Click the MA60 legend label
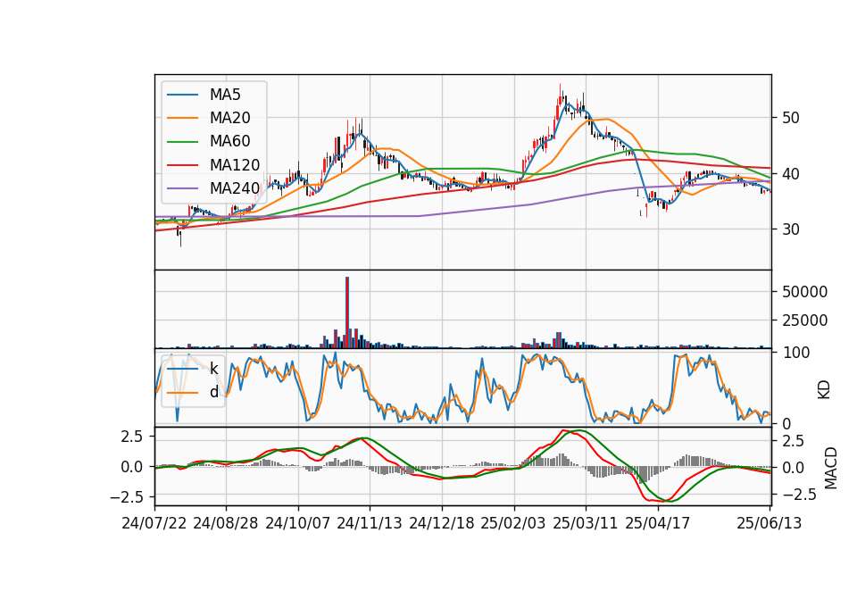 pos(230,142)
